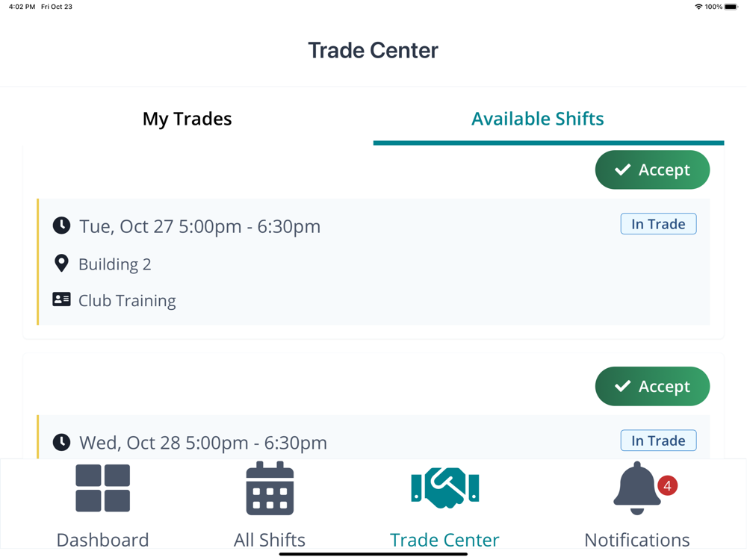Accept the Tue, Oct 27 shift trade
This screenshot has height=560, width=747.
click(652, 169)
